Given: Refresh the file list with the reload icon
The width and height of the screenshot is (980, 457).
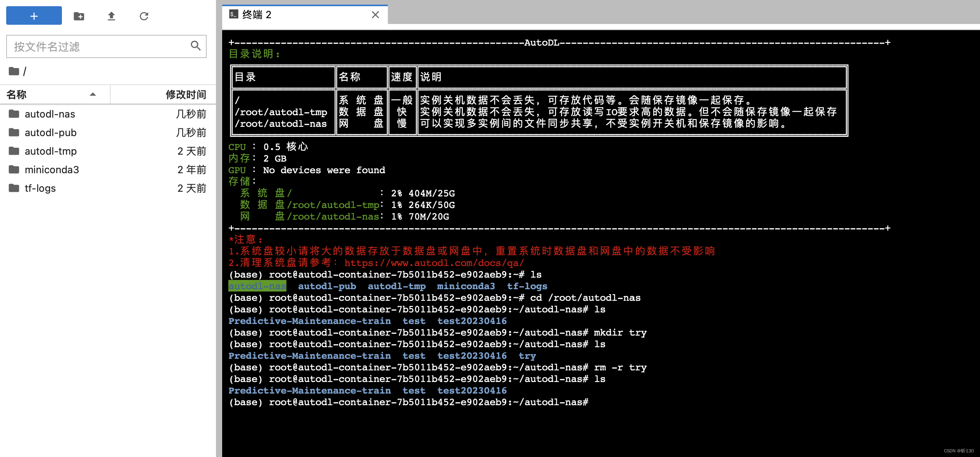Looking at the screenshot, I should [x=144, y=16].
